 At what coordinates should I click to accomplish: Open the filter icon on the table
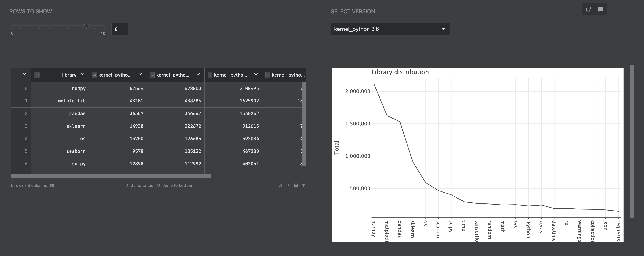304,185
